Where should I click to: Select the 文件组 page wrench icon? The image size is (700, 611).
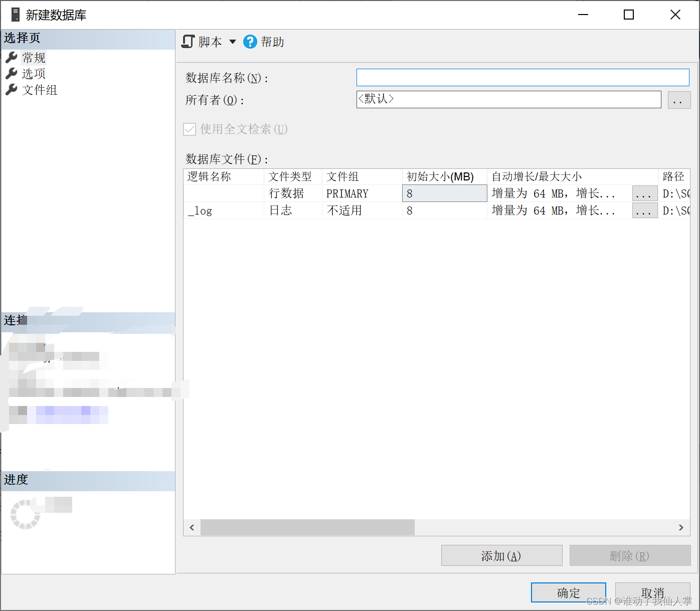12,90
